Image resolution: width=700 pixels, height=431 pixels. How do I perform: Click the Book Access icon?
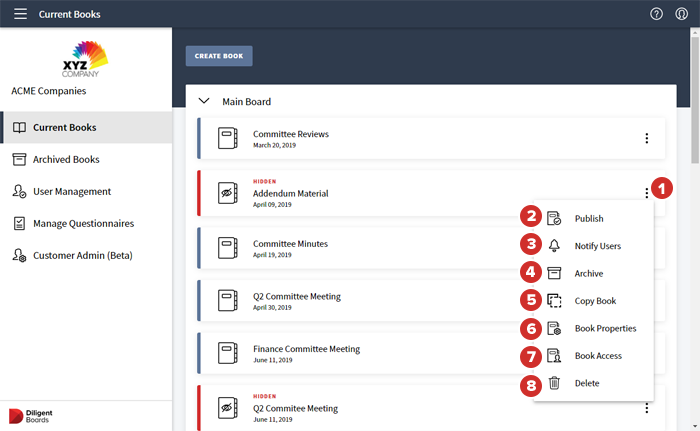(x=554, y=355)
